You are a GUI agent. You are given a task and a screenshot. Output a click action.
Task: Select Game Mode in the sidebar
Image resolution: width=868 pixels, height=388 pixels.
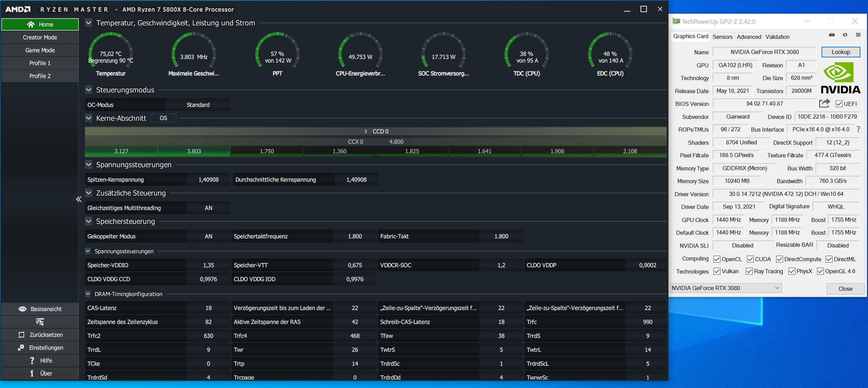(40, 50)
